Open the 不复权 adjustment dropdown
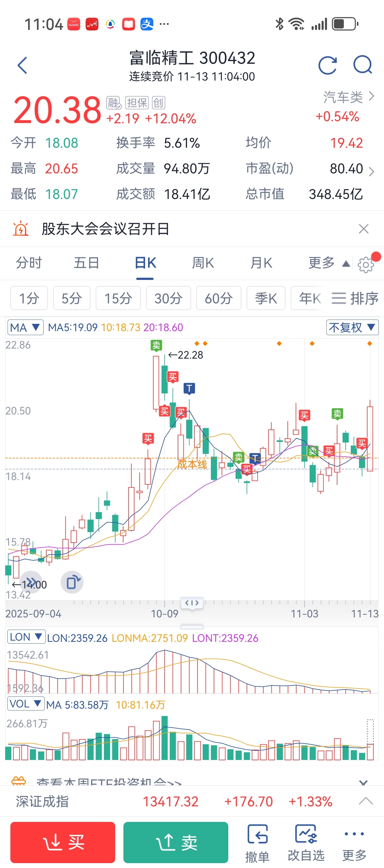The image size is (384, 868). coord(352,327)
